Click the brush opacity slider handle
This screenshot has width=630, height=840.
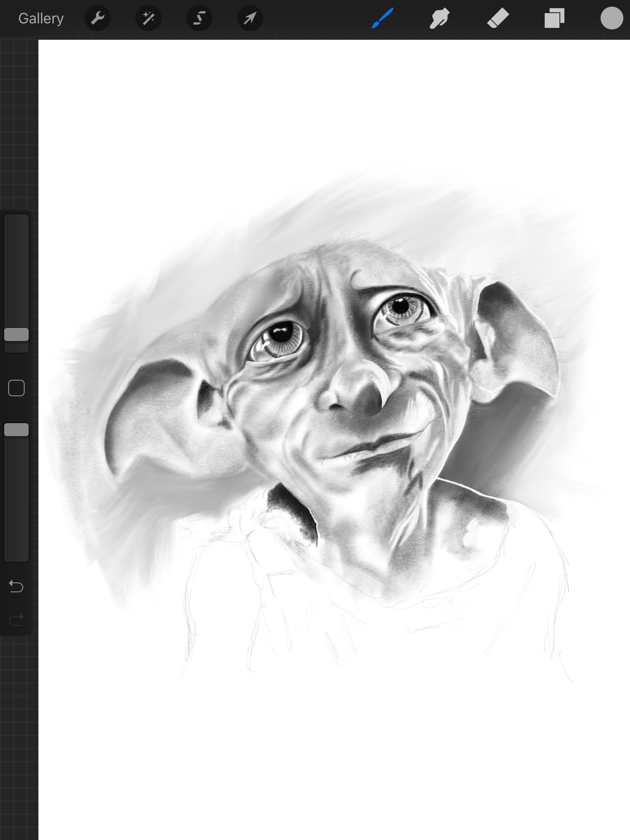pyautogui.click(x=16, y=430)
